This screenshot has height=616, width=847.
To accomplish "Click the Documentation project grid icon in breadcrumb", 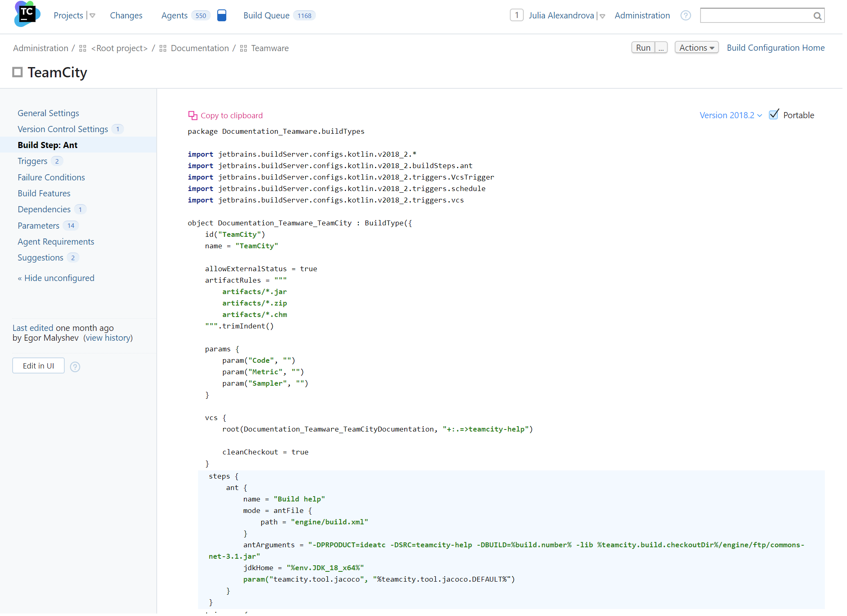I will point(164,49).
